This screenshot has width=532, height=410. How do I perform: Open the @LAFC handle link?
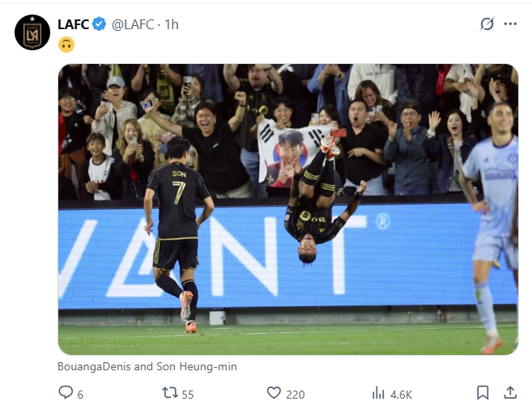(134, 24)
